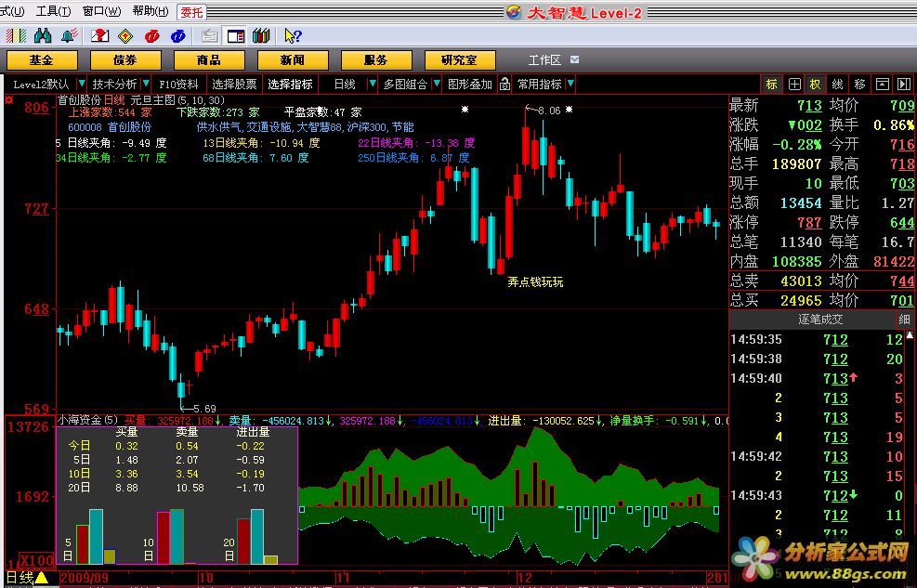Select the F10资料 tab

[178, 85]
